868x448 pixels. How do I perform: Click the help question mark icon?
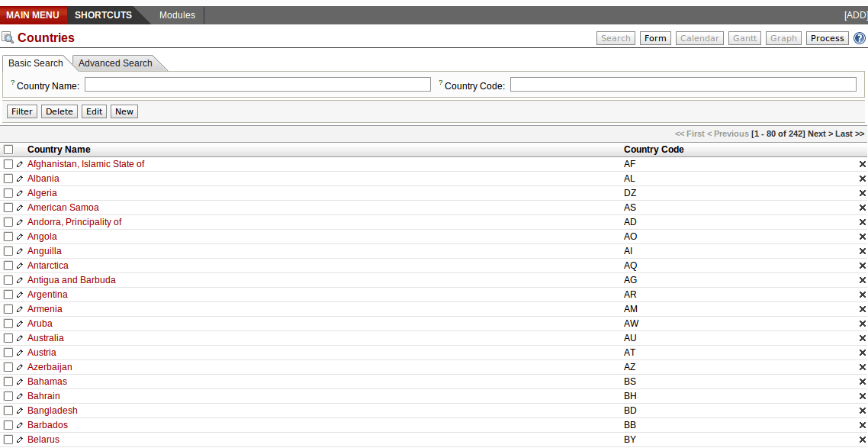coord(859,38)
